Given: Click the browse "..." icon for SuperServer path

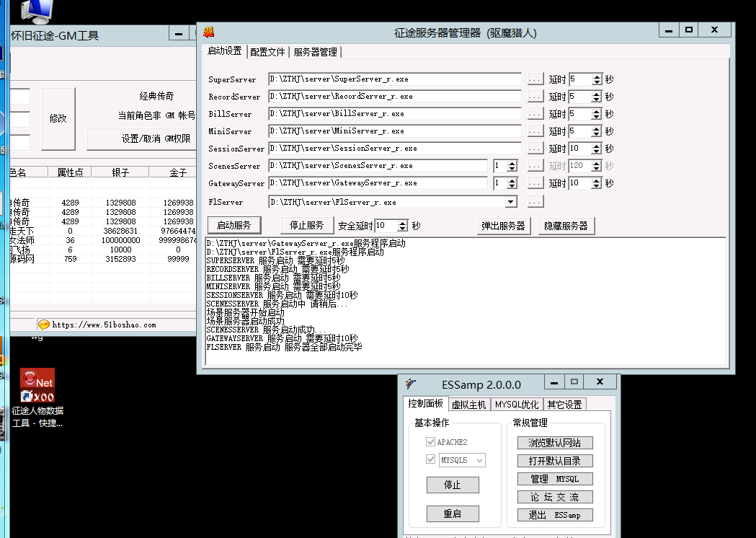Looking at the screenshot, I should [535, 79].
